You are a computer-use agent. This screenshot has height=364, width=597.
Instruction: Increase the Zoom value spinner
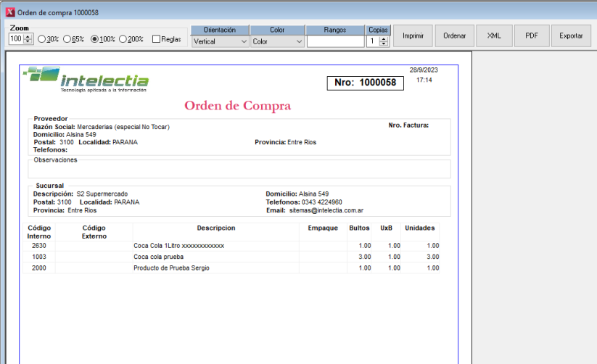coord(28,36)
